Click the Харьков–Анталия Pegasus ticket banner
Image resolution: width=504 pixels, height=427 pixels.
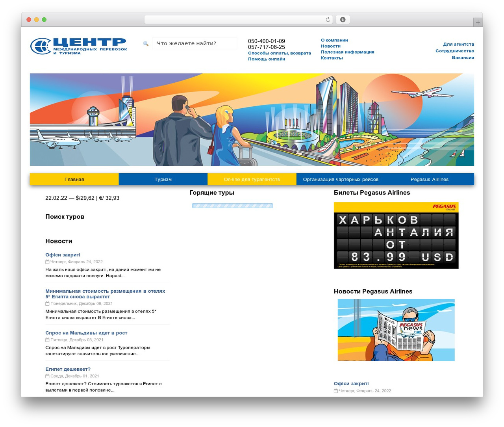(x=396, y=236)
